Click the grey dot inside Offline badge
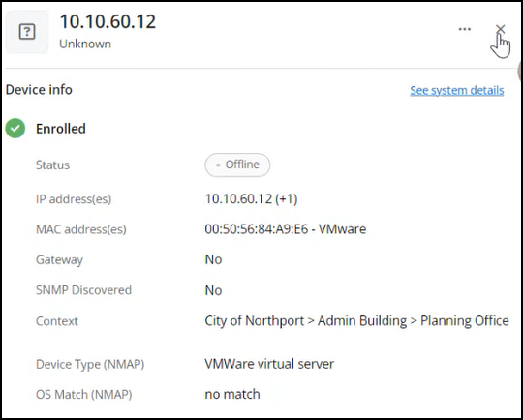 click(218, 165)
